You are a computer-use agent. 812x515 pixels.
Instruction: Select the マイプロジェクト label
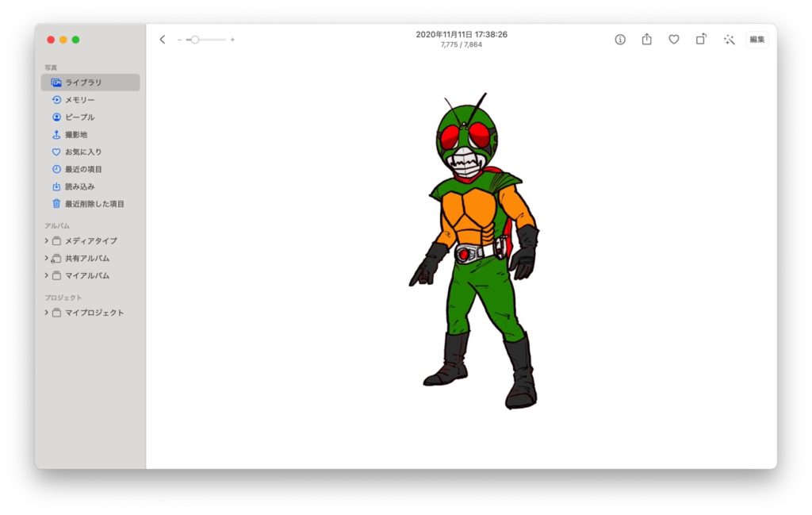point(94,313)
